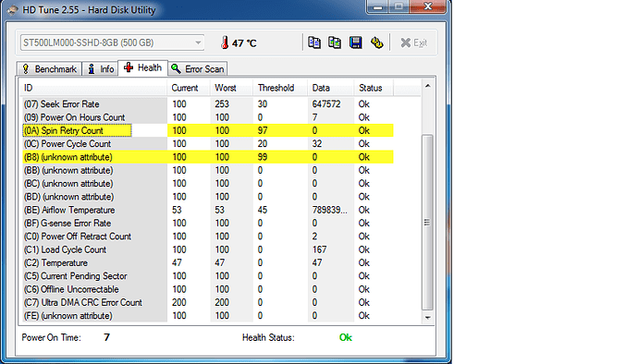Open the drive selection dropdown
Viewport: 638px width, 364px height.
coord(112,42)
